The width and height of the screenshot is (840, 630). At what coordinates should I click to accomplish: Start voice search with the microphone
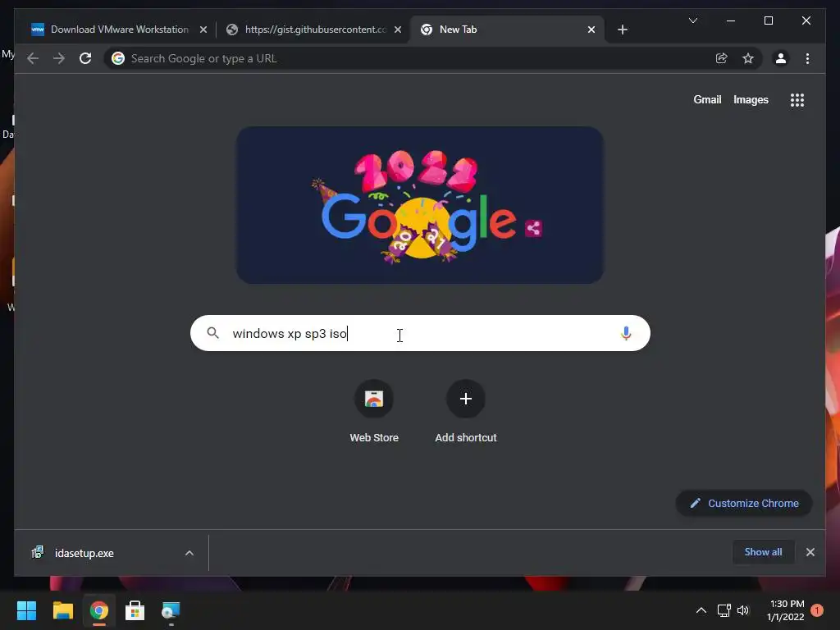(x=626, y=333)
